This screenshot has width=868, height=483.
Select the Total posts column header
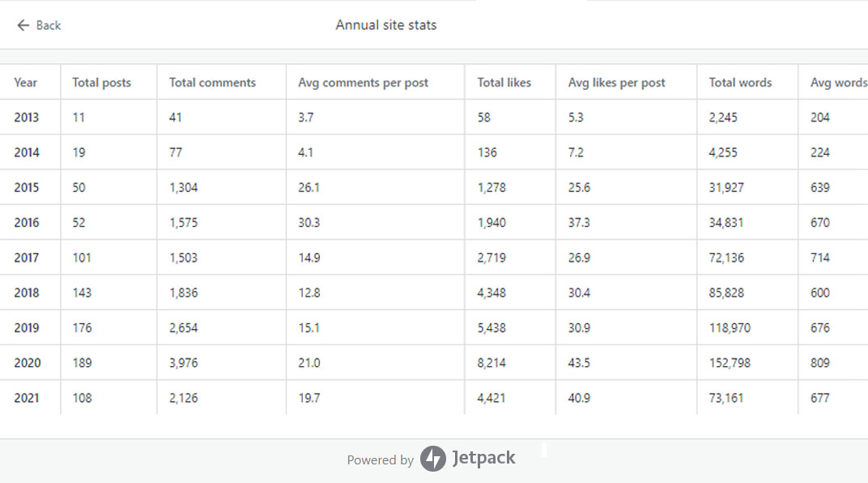(101, 83)
